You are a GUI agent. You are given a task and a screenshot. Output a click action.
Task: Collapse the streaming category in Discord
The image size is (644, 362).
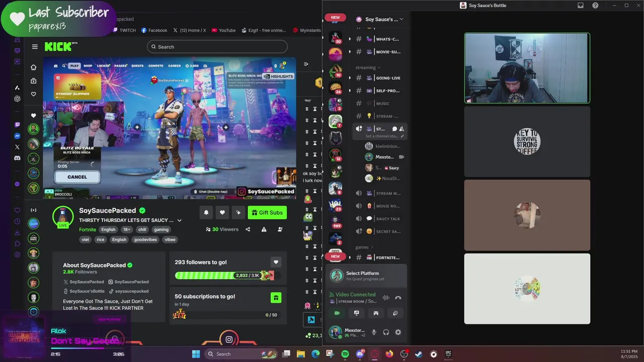368,67
